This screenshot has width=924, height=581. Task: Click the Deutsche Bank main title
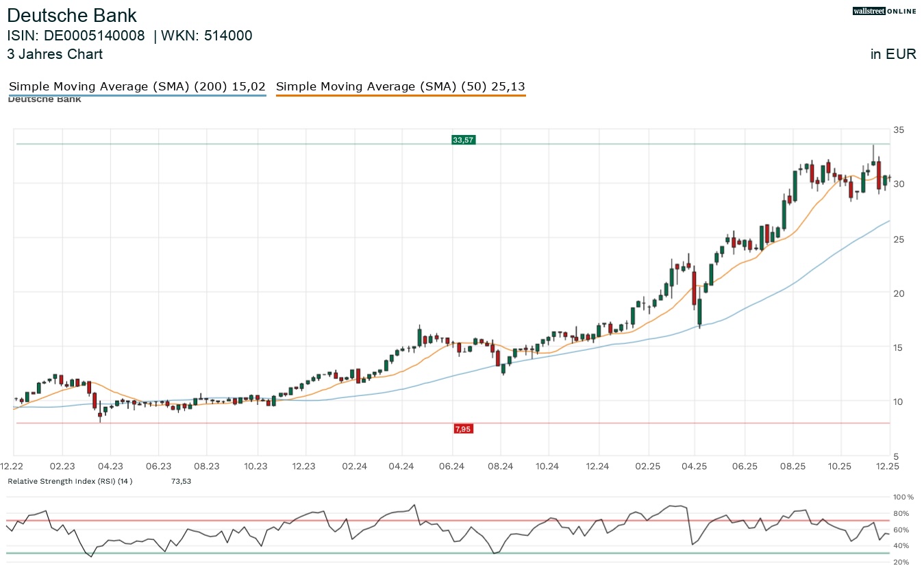(72, 16)
